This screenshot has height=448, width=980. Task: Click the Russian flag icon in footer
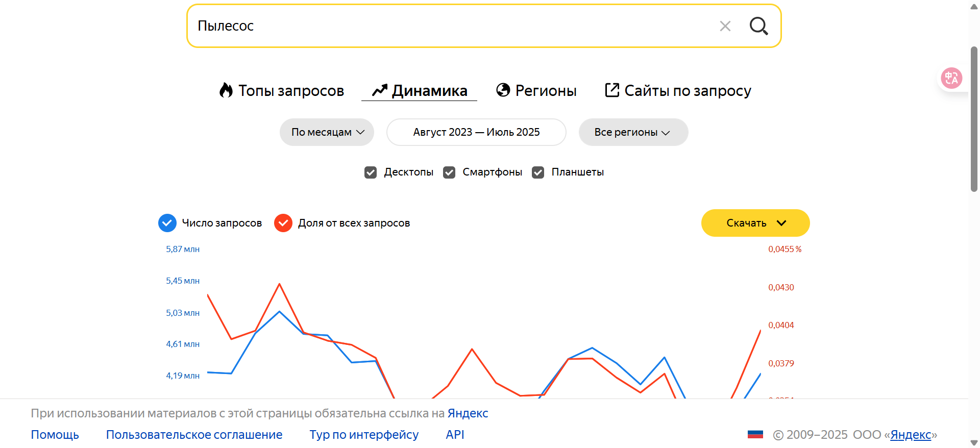coord(755,435)
